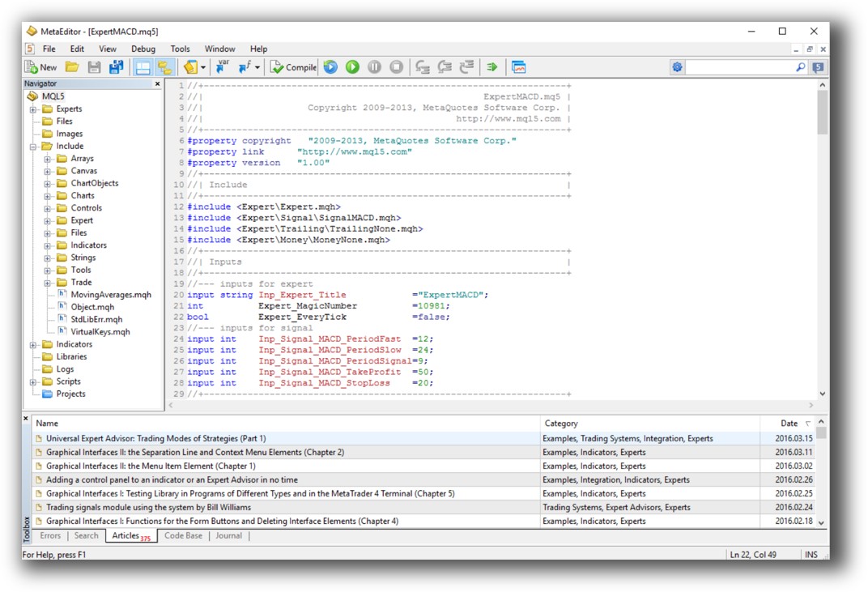The width and height of the screenshot is (868, 592).
Task: Sort articles by the Date column header
Action: tap(788, 424)
